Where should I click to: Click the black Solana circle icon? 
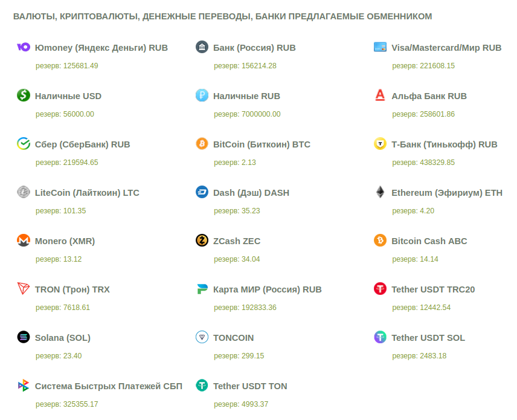24,337
